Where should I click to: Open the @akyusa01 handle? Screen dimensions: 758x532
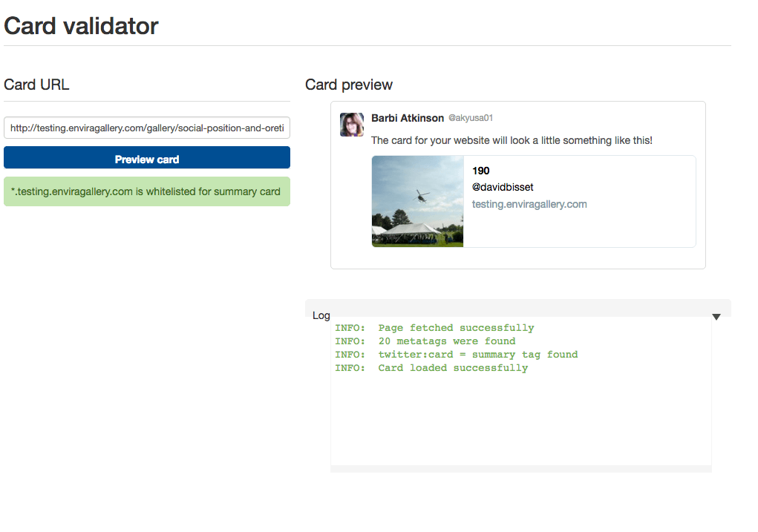(x=471, y=118)
